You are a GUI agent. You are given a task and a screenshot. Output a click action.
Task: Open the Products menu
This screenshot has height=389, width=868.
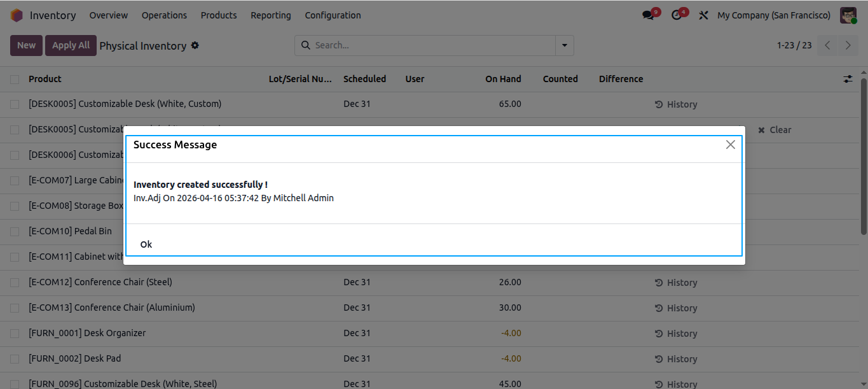pos(219,15)
